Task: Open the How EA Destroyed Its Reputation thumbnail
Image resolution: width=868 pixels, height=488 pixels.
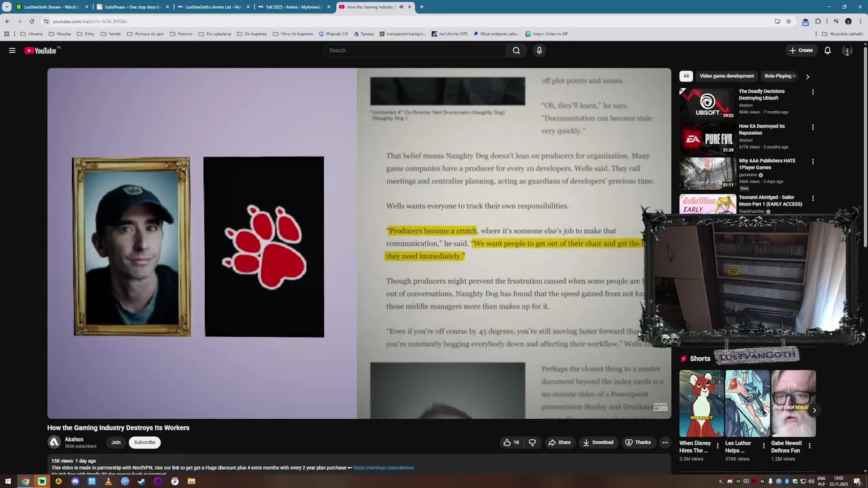Action: (707, 138)
